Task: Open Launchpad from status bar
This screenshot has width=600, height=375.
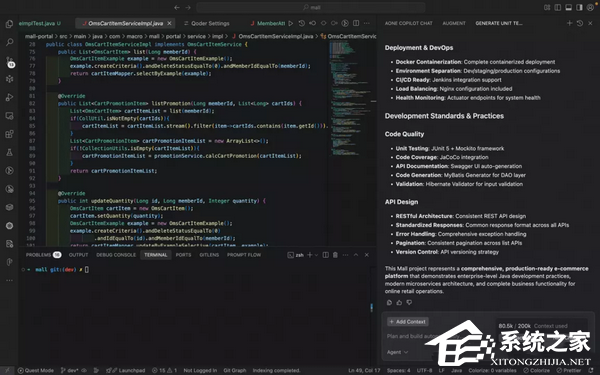Action: coord(126,370)
